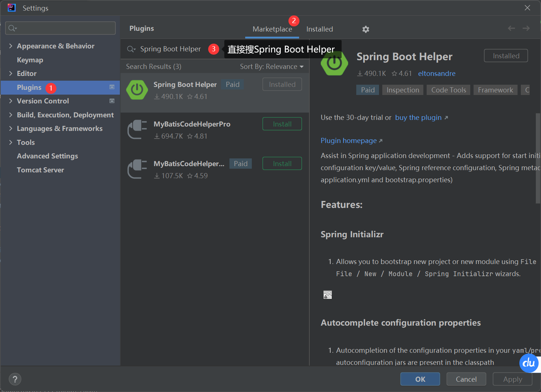
Task: Select Plugins in settings tree
Action: [x=60, y=87]
